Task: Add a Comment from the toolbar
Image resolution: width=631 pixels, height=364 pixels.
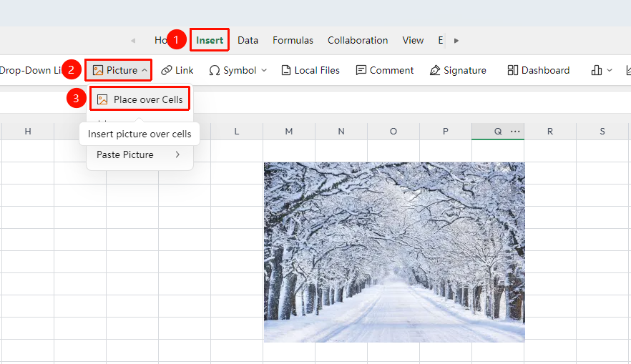Action: pos(385,70)
